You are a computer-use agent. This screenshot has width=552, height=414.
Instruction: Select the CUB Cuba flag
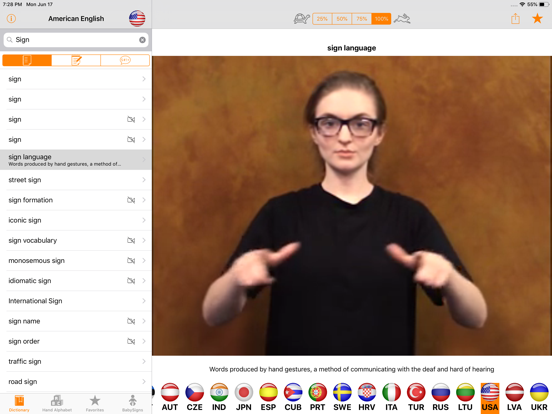293,397
